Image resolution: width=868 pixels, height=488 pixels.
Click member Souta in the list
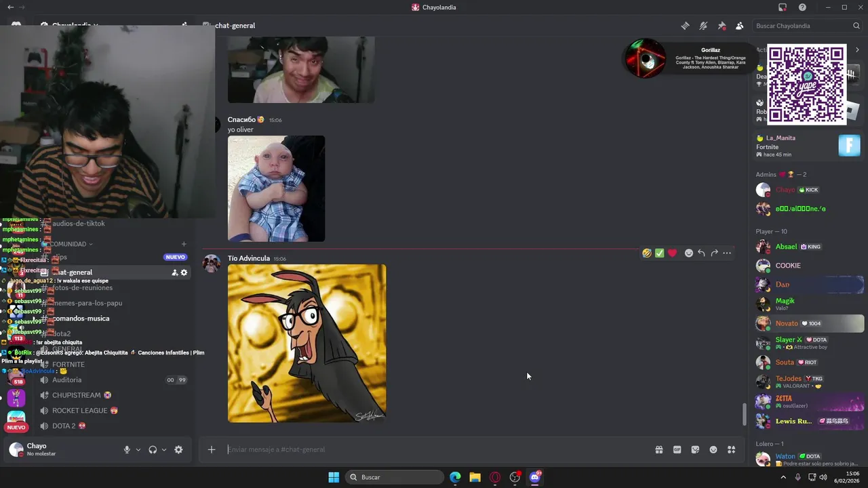coord(809,362)
